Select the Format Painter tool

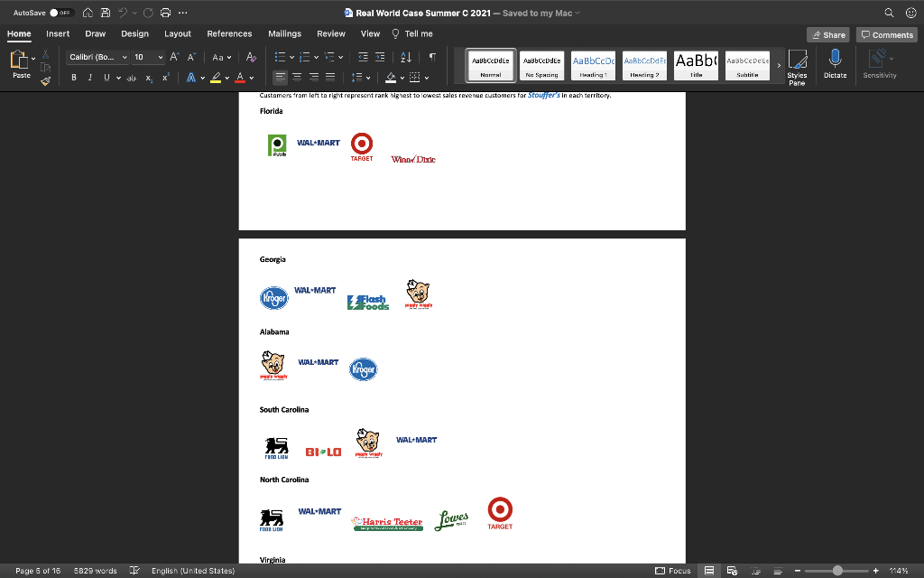pos(47,80)
